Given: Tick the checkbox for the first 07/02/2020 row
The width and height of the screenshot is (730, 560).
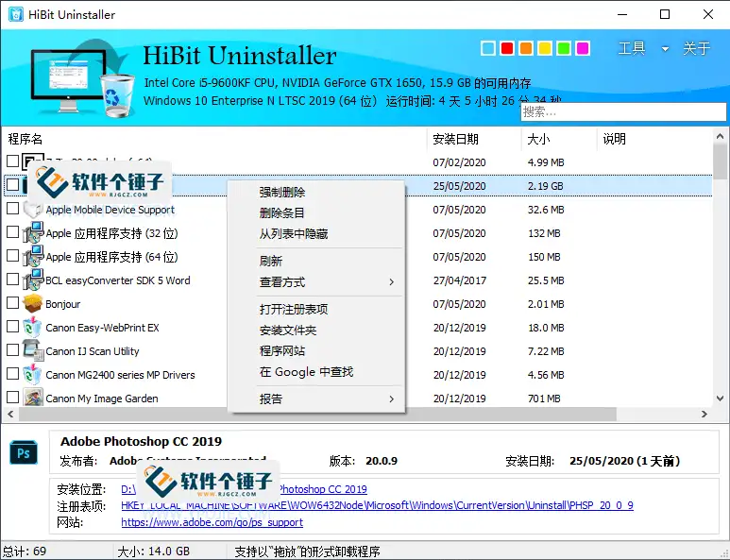Looking at the screenshot, I should click(x=12, y=161).
